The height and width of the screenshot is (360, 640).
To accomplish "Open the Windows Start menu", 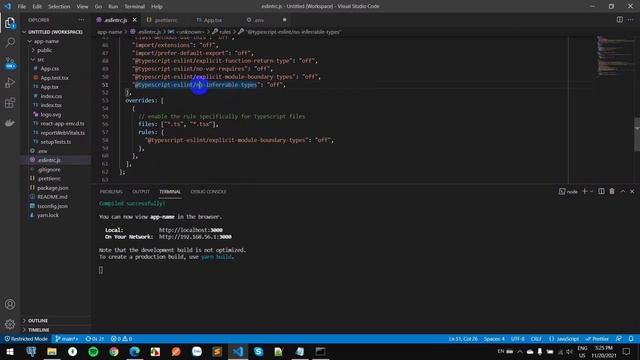I will (x=10, y=351).
